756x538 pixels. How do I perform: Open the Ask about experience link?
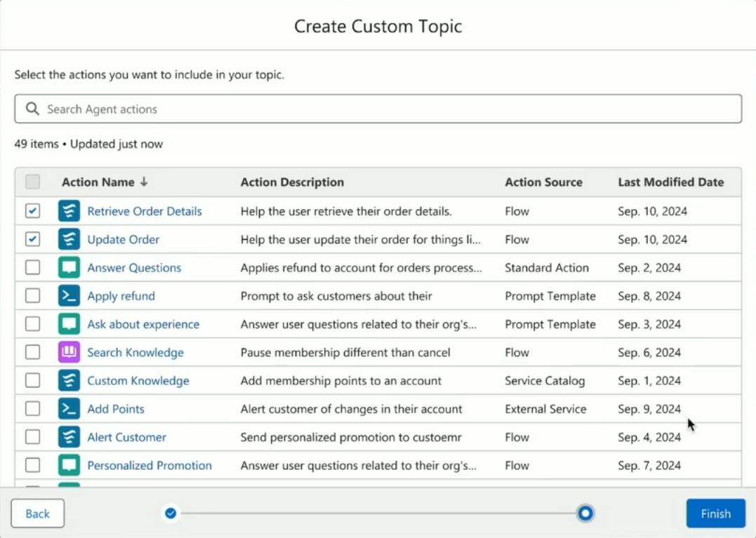click(x=143, y=324)
